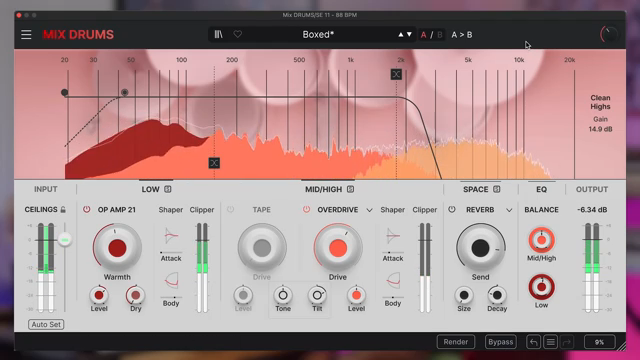Screen dimensions: 640x360
Task: Open the history list icon
Action: [x=550, y=342]
